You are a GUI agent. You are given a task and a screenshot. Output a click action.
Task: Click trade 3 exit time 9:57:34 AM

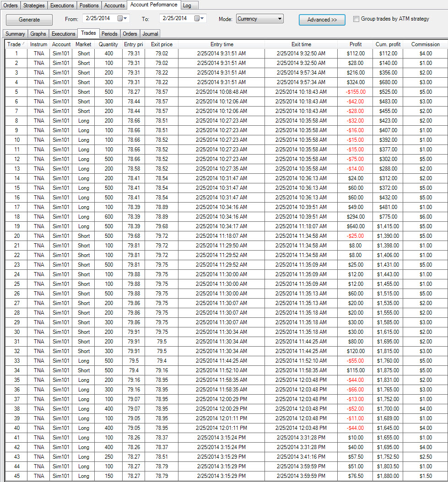[301, 73]
